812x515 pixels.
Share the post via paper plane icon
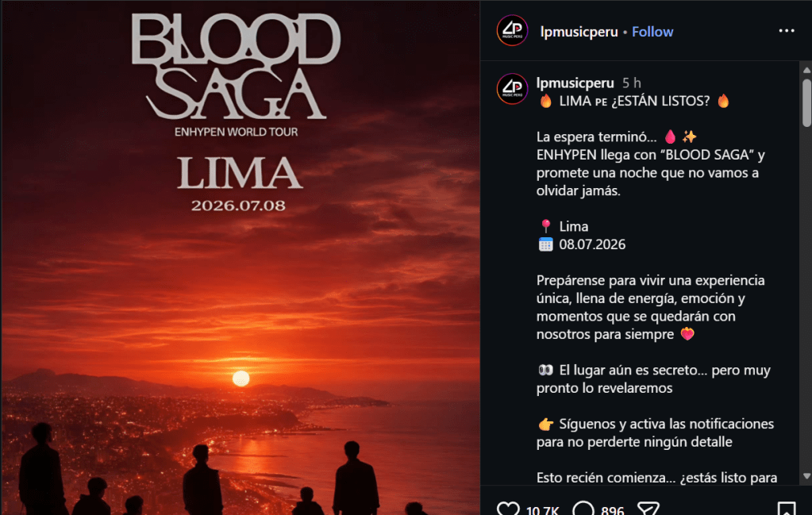(x=648, y=509)
